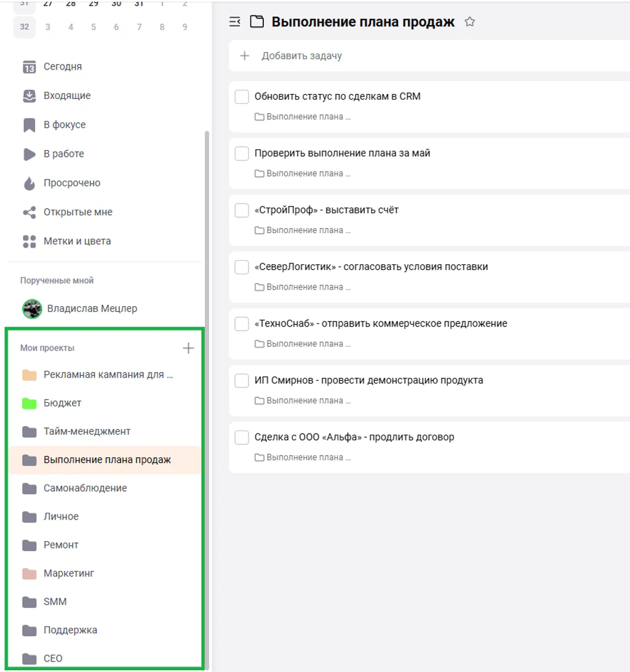The width and height of the screenshot is (630, 672).
Task: Click the Открытые мне share icon
Action: (29, 213)
